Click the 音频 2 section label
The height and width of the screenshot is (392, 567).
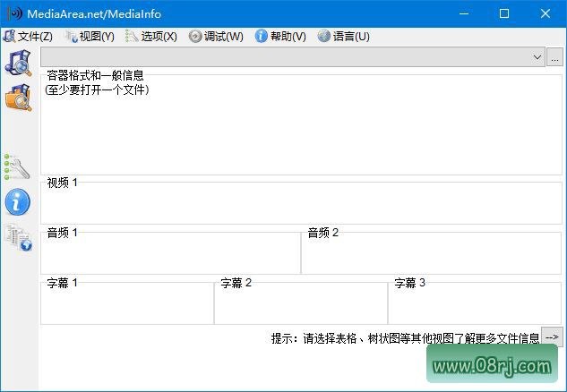[323, 233]
